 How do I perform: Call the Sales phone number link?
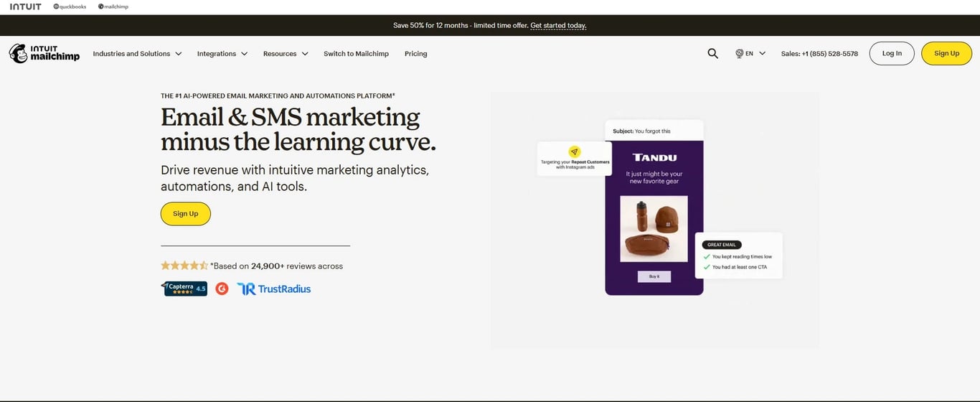tap(819, 54)
